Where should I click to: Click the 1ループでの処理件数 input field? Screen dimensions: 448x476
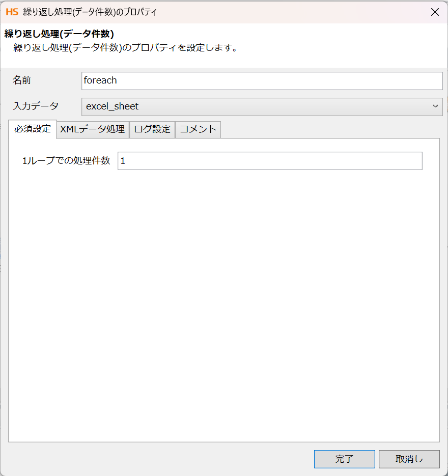270,161
